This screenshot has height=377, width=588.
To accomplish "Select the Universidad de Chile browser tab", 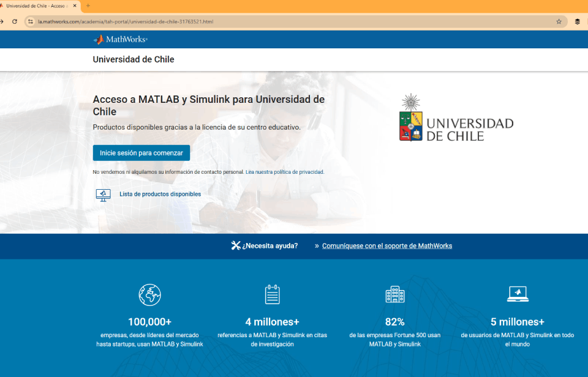I will click(37, 6).
